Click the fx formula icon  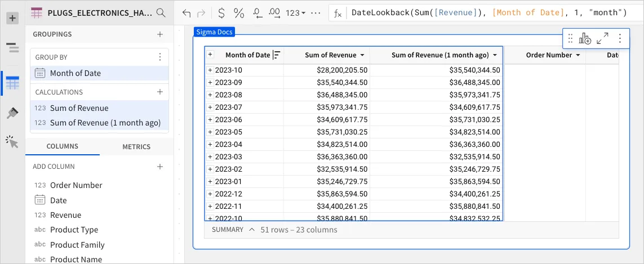click(x=337, y=14)
